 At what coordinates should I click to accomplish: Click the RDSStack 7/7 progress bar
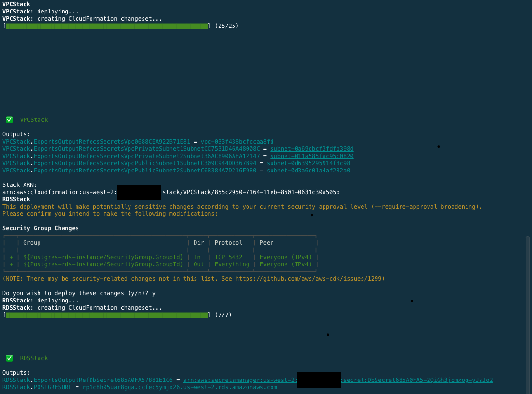click(106, 315)
